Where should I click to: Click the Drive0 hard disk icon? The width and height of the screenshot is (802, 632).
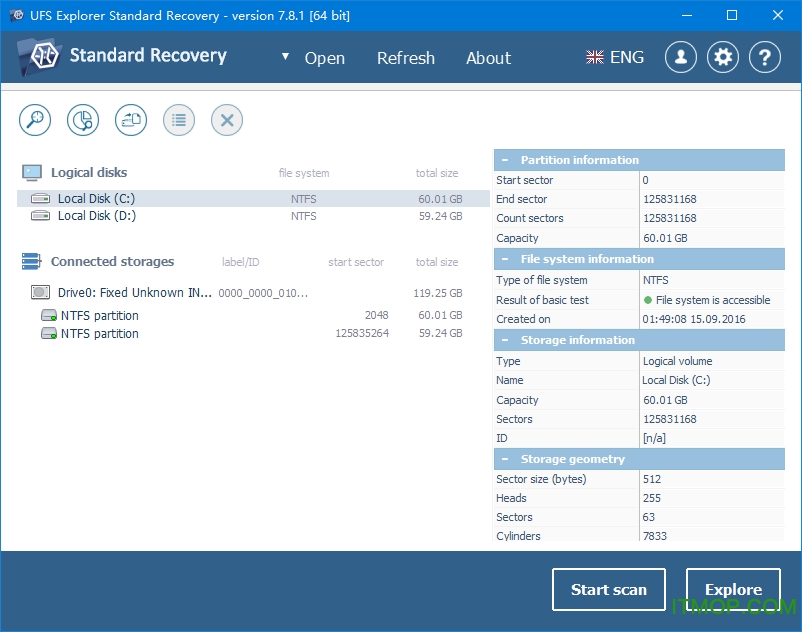(x=40, y=292)
